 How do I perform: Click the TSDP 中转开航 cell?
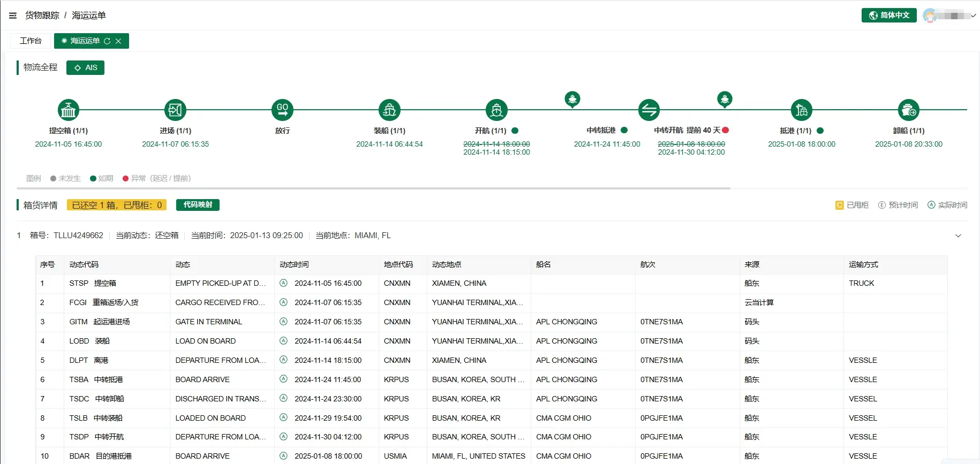(x=117, y=437)
